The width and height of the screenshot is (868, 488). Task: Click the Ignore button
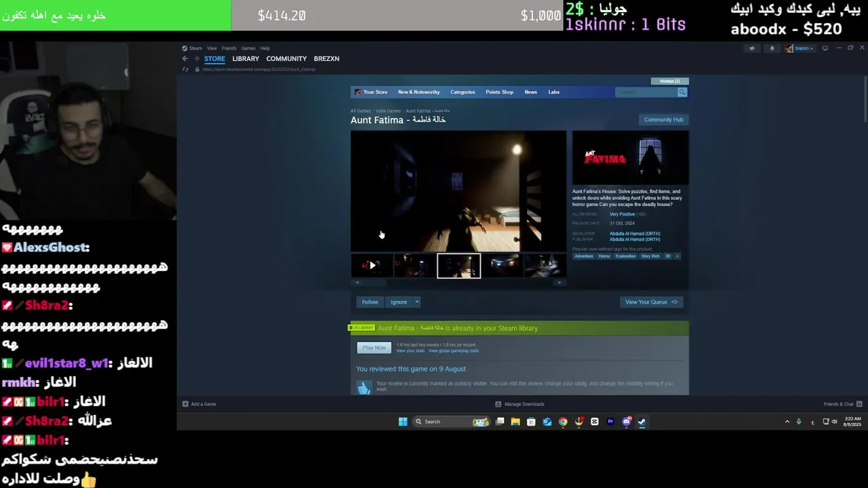399,302
